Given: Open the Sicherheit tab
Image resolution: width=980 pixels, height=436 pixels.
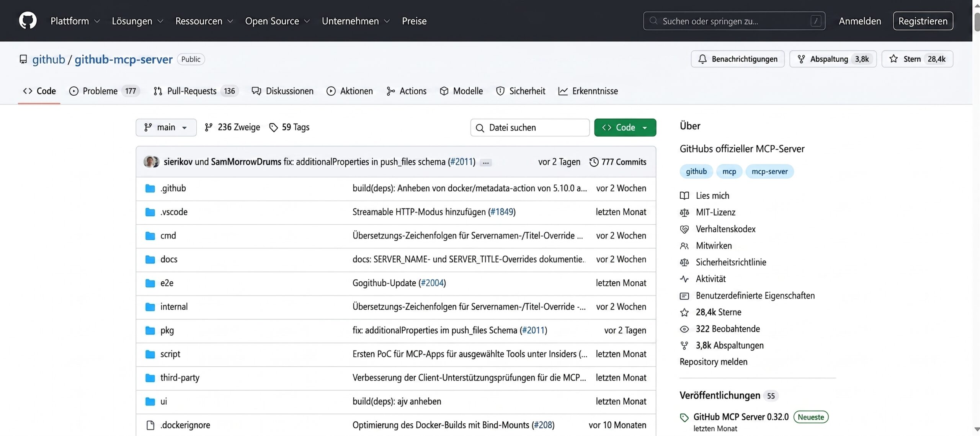Looking at the screenshot, I should pos(521,91).
